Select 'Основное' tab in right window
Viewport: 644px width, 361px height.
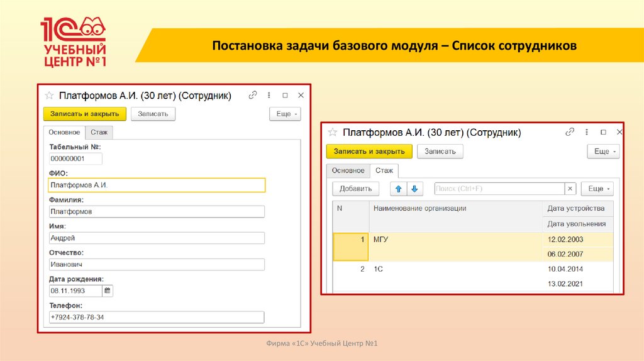click(x=348, y=170)
